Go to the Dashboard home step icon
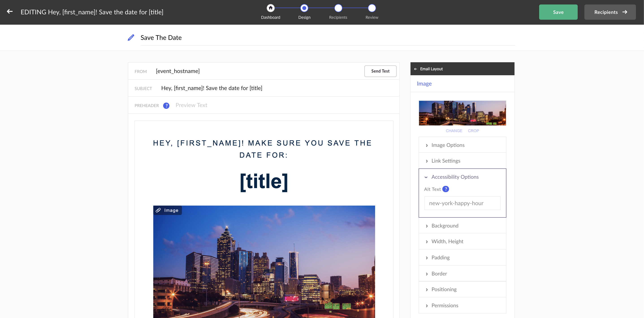Image resolution: width=644 pixels, height=318 pixels. [270, 8]
